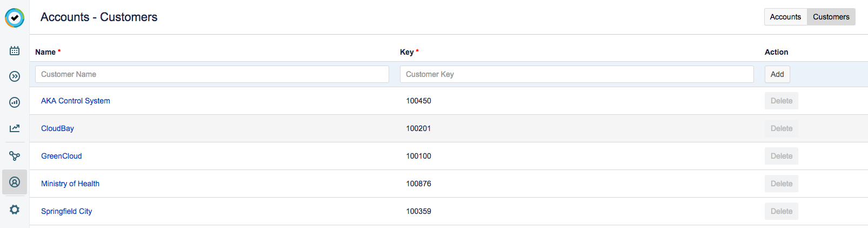Click the double-chevron circle sidebar icon
The height and width of the screenshot is (228, 868).
coord(15,76)
